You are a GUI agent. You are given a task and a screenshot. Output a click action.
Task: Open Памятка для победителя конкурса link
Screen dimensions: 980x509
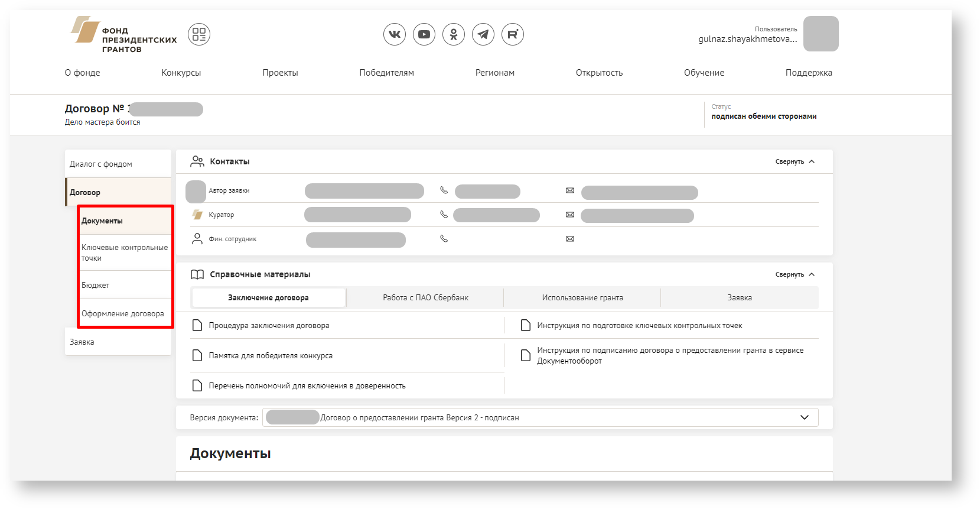click(270, 356)
